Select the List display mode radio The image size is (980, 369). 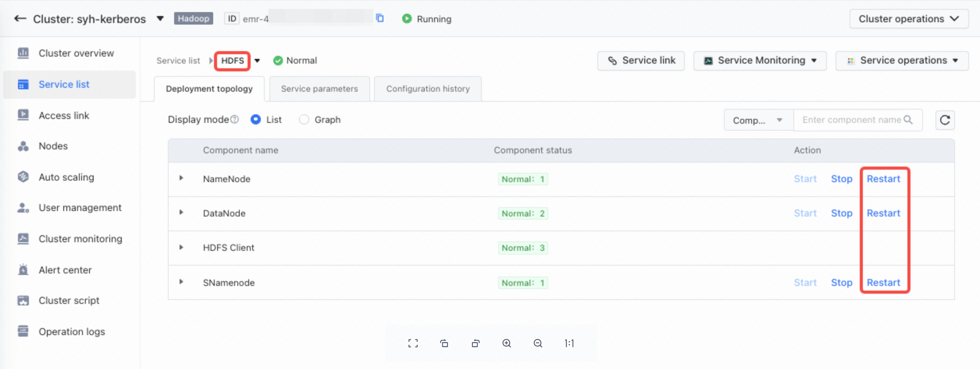tap(256, 119)
